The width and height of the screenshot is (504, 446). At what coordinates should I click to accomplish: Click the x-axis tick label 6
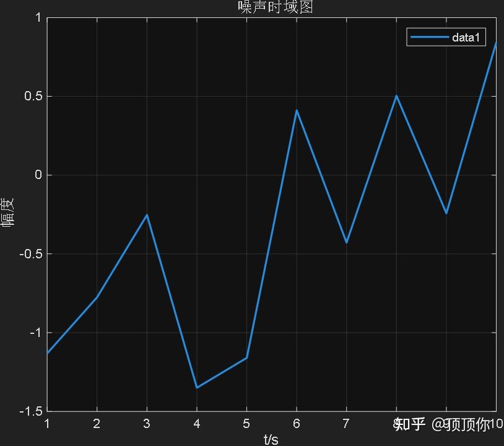click(x=297, y=424)
